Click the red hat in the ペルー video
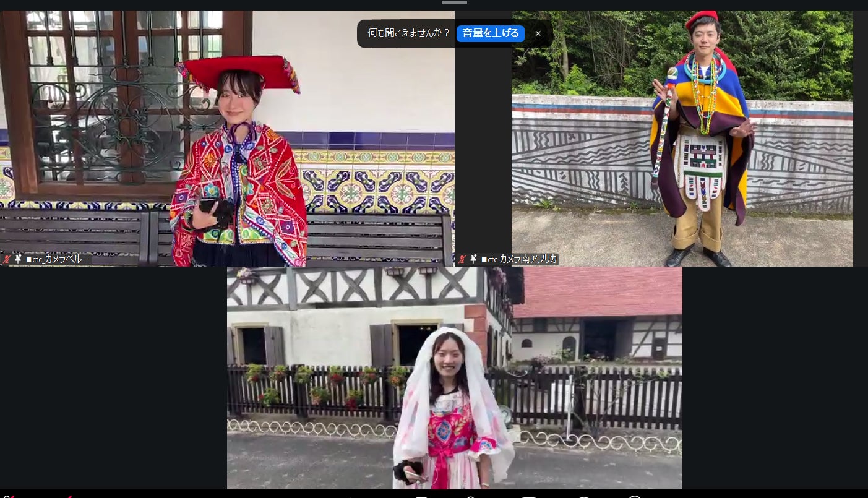This screenshot has height=498, width=868. click(240, 70)
